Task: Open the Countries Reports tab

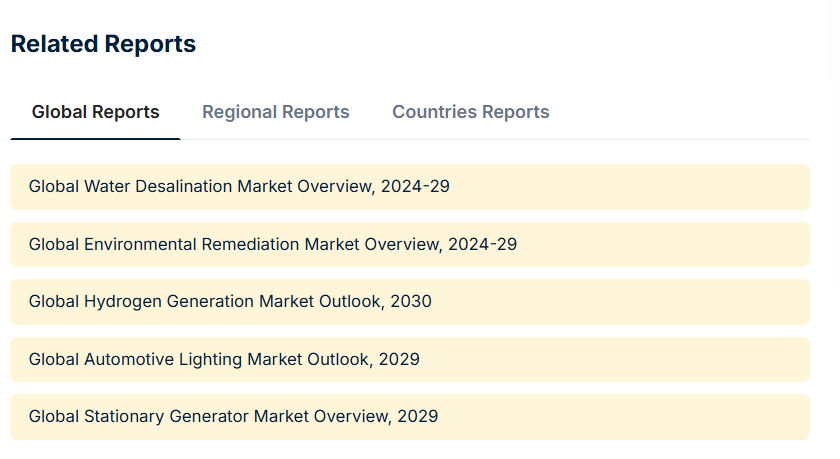Action: (x=470, y=112)
